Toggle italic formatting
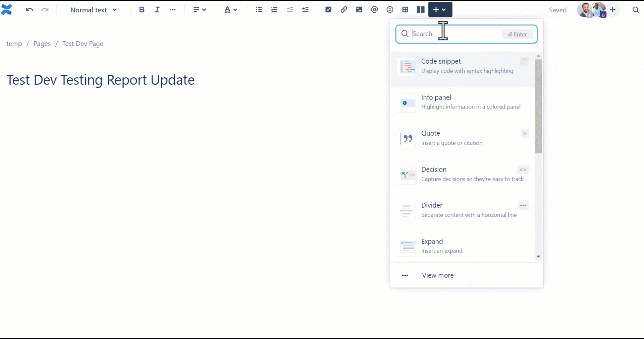 pos(157,10)
